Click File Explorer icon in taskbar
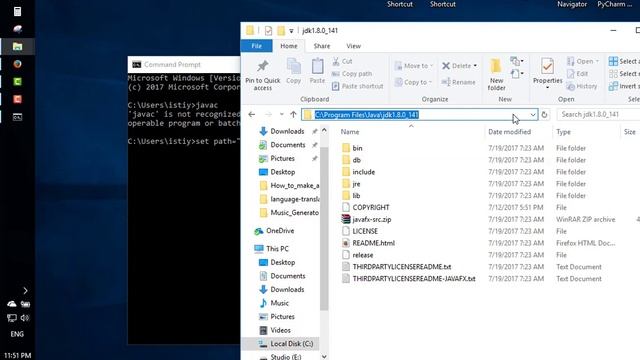This screenshot has height=360, width=640. click(x=17, y=47)
